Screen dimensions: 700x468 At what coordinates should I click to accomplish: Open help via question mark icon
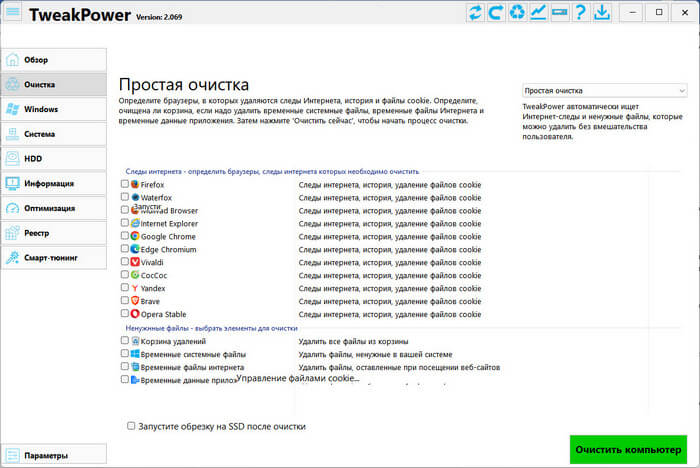pos(580,13)
